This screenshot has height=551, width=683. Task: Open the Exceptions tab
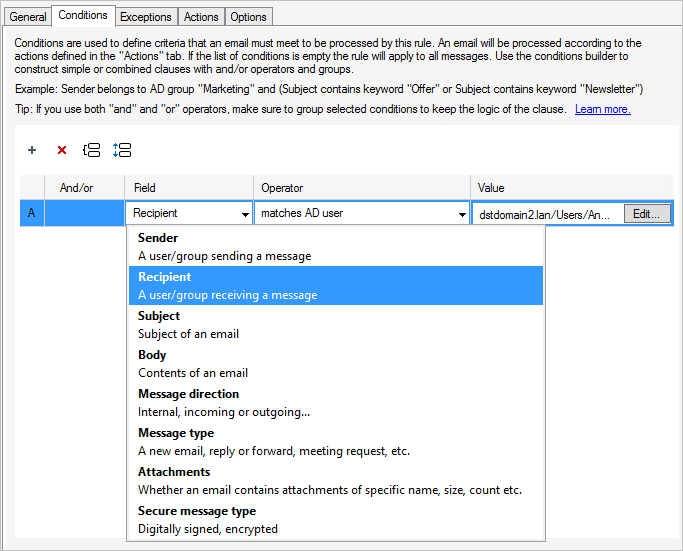146,17
